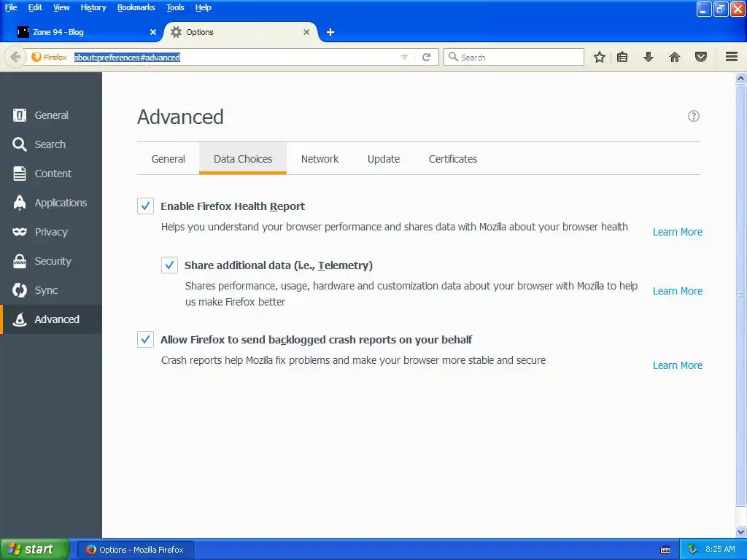
Task: Open the Privacy preferences category
Action: [51, 232]
